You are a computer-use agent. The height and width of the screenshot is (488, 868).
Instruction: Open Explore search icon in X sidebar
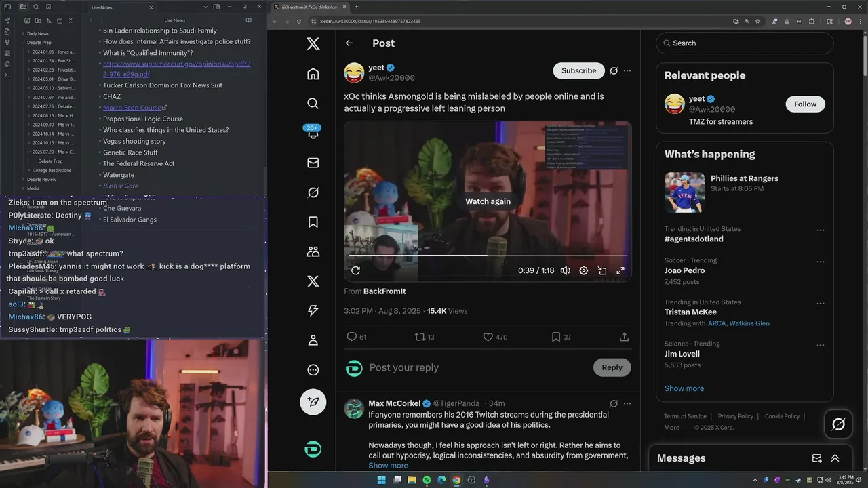313,103
